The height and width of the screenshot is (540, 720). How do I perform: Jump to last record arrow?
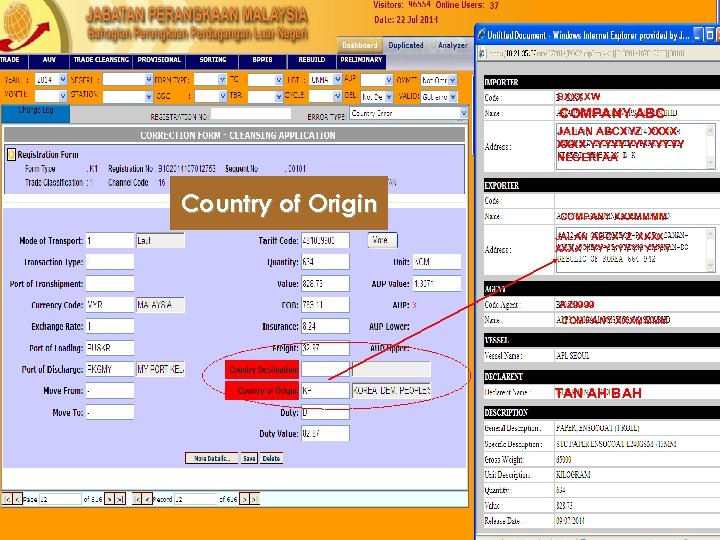254,499
